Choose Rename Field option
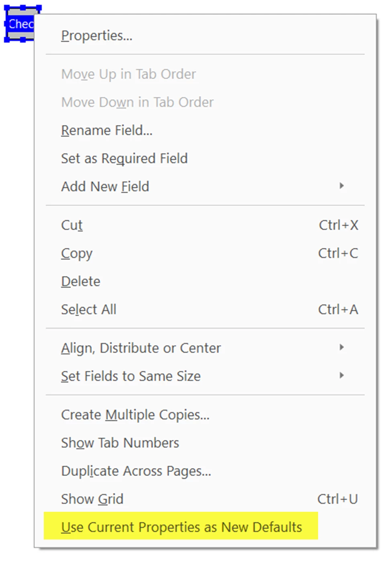Viewport: 392px width, 564px height. click(205, 131)
